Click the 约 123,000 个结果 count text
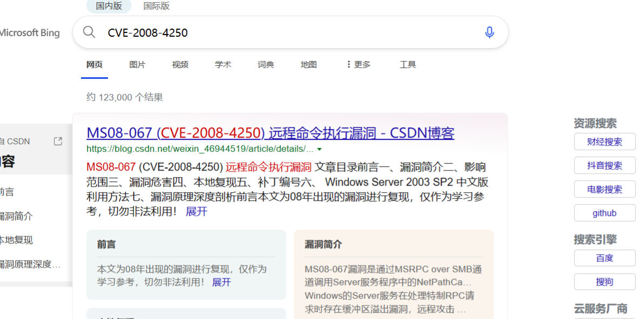The height and width of the screenshot is (319, 644). coord(125,97)
